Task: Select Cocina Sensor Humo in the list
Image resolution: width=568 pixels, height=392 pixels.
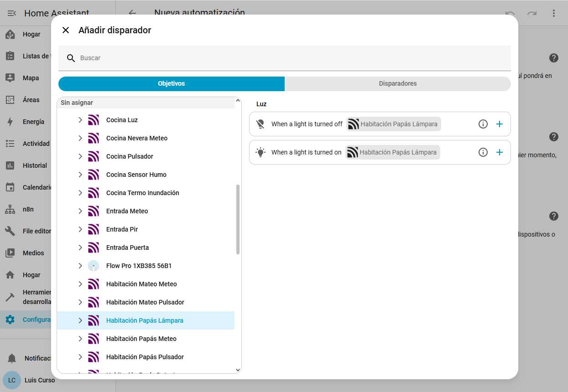Action: click(x=136, y=175)
